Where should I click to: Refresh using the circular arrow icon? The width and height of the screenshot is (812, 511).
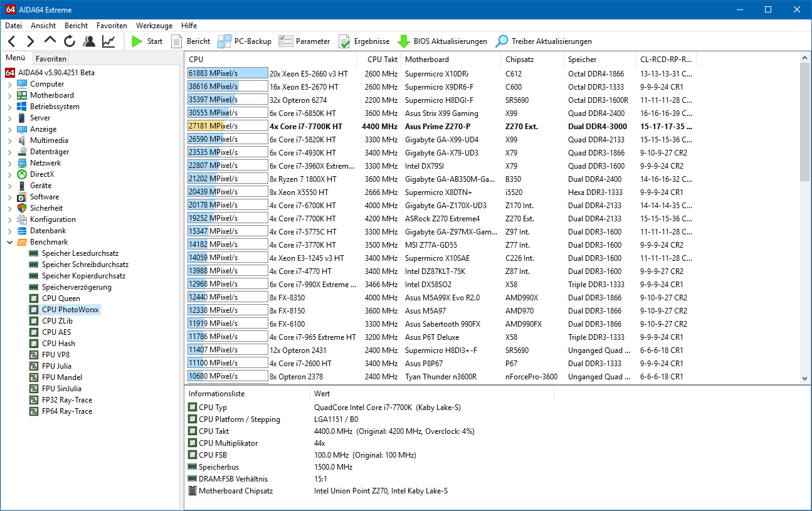tap(70, 41)
